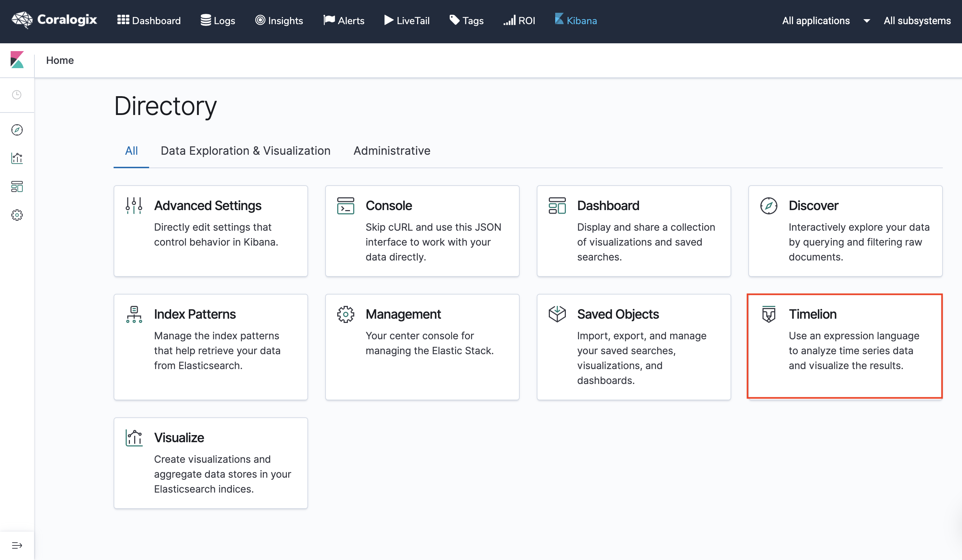Open the All applications dropdown

coord(826,20)
